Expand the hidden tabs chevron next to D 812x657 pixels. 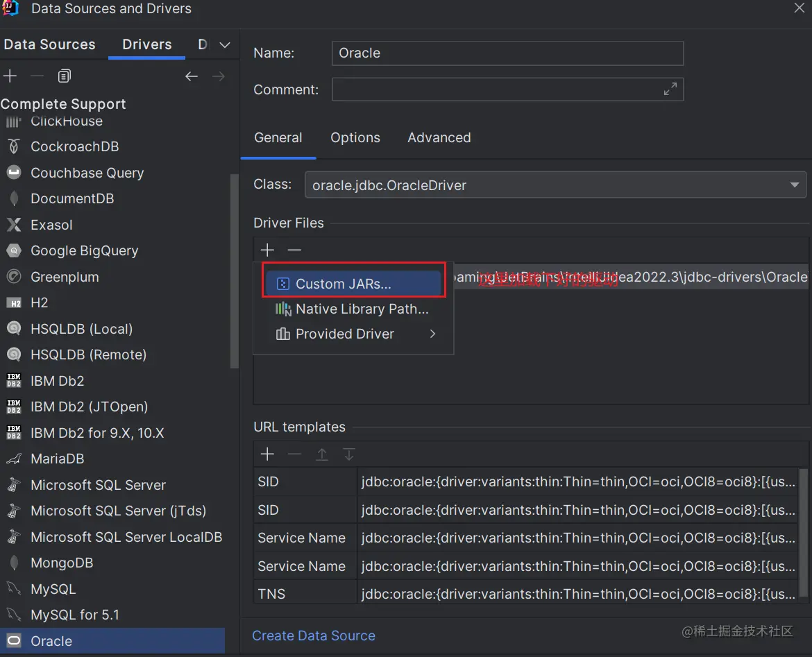(x=225, y=45)
